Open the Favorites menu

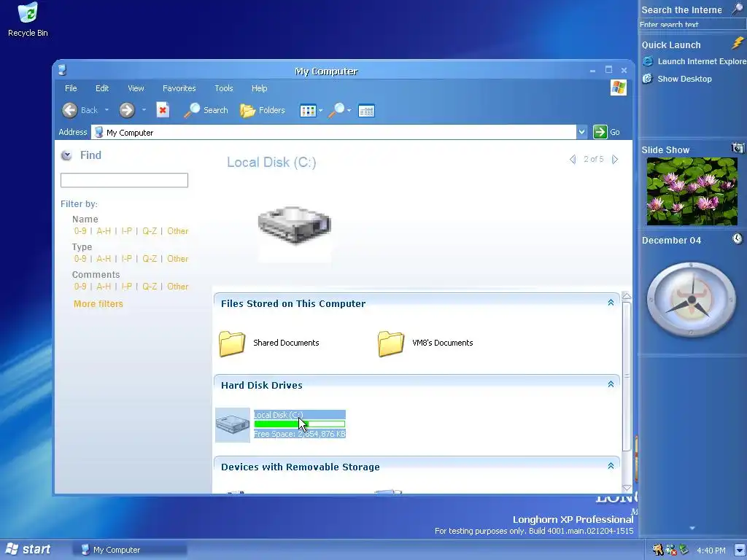tap(179, 88)
